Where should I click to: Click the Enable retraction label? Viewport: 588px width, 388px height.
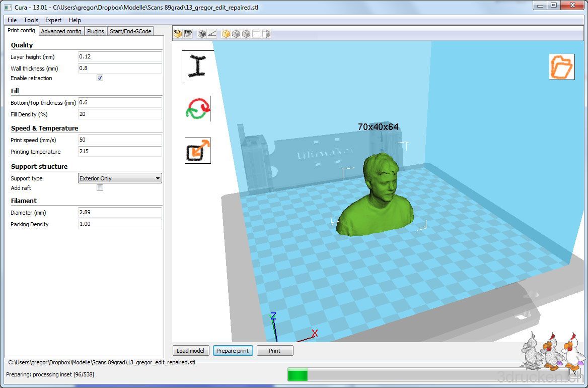click(32, 78)
